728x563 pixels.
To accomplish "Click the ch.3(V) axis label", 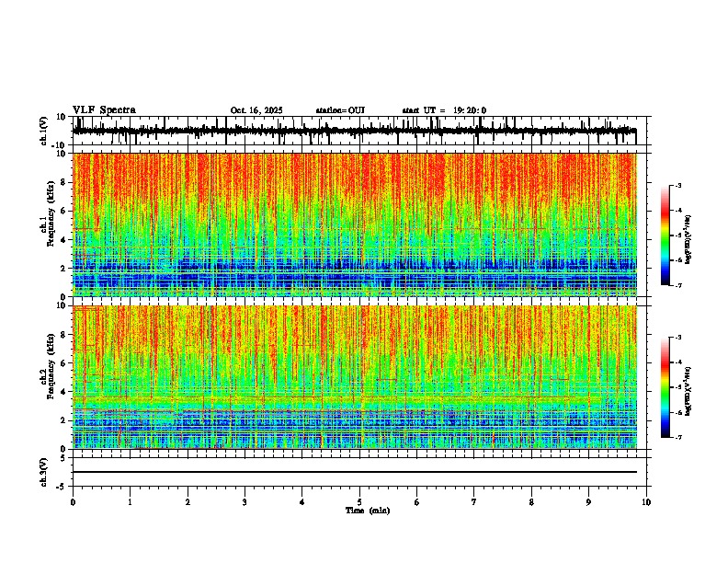I will [x=44, y=472].
